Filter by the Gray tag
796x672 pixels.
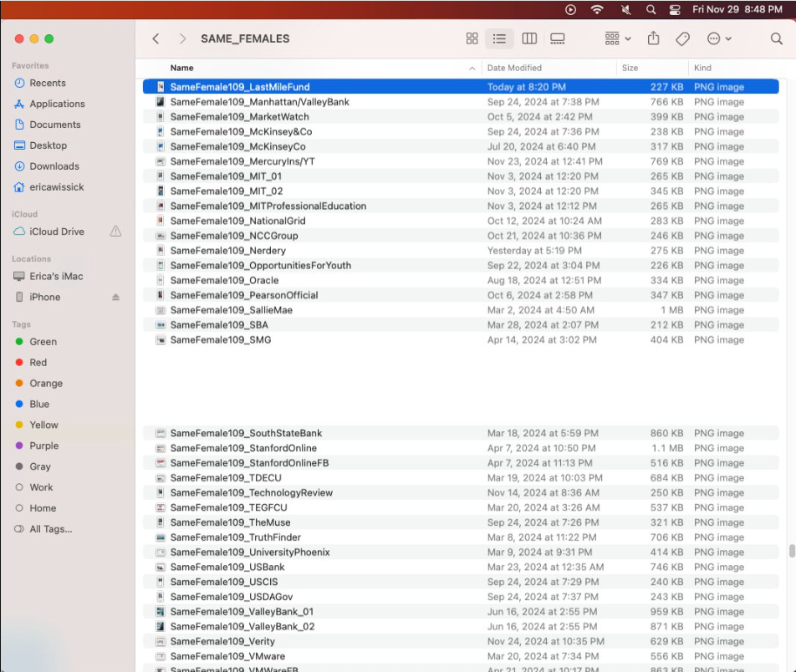[39, 466]
